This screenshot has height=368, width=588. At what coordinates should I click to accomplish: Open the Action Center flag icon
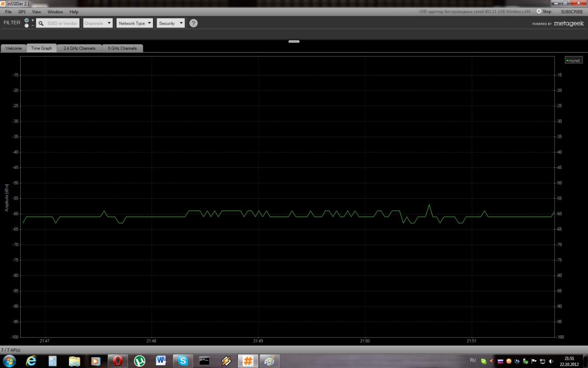(534, 361)
